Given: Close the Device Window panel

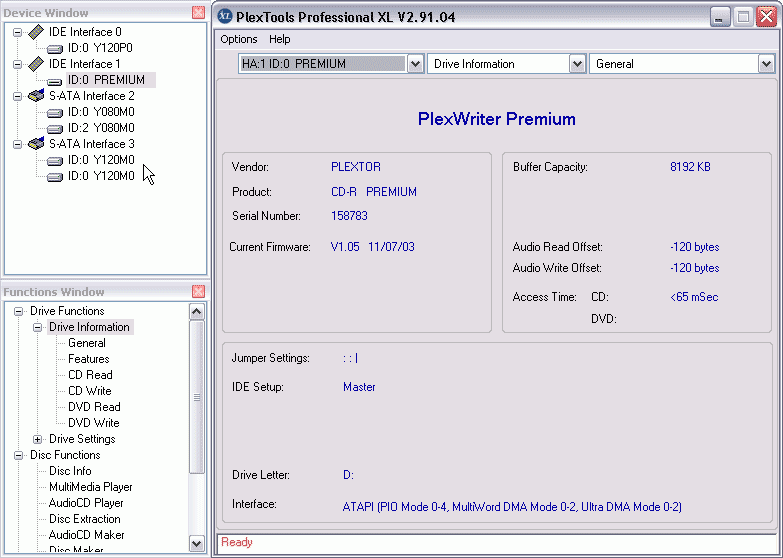Looking at the screenshot, I should [198, 12].
